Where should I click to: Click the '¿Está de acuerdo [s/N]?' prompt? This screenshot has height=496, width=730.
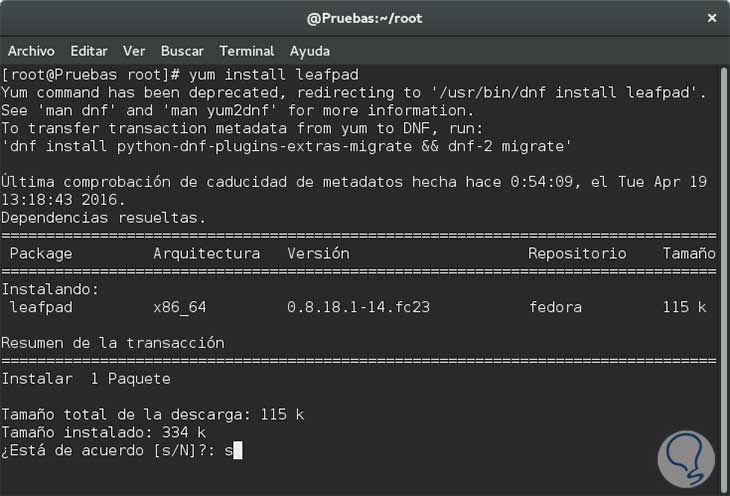108,451
